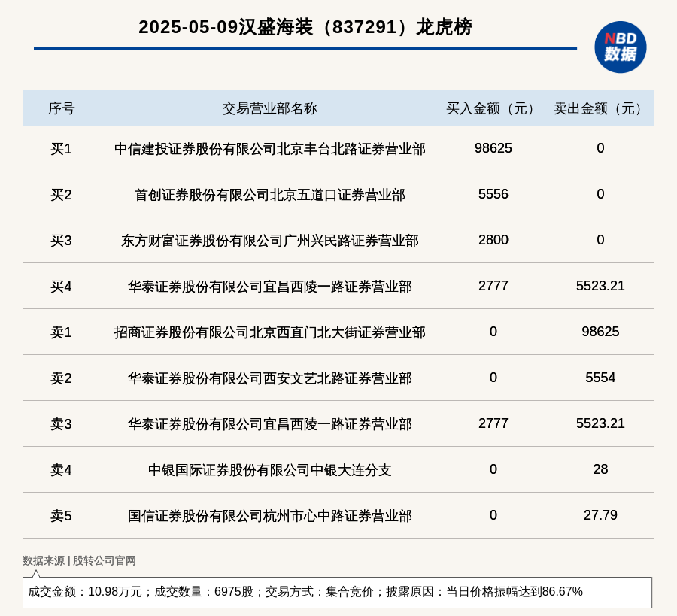Click buy amount 2800
Viewport: 677px width, 616px height.
[493, 240]
